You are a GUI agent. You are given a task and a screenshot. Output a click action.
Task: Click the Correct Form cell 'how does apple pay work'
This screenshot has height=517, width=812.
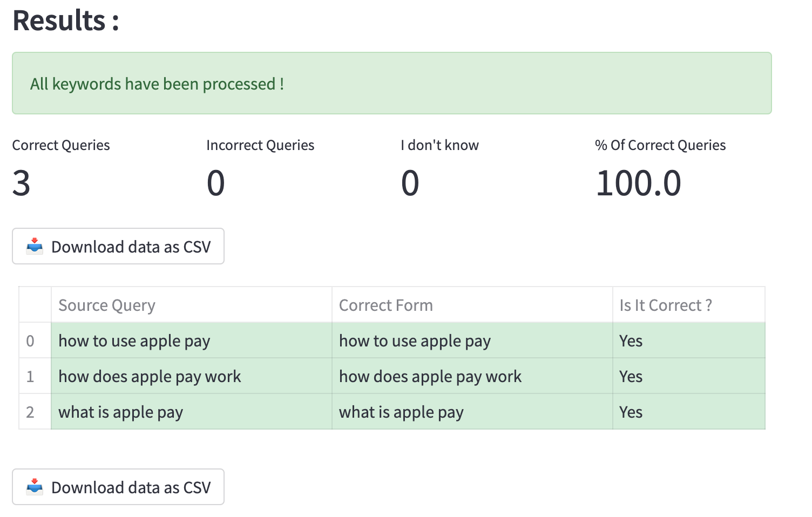(x=430, y=377)
